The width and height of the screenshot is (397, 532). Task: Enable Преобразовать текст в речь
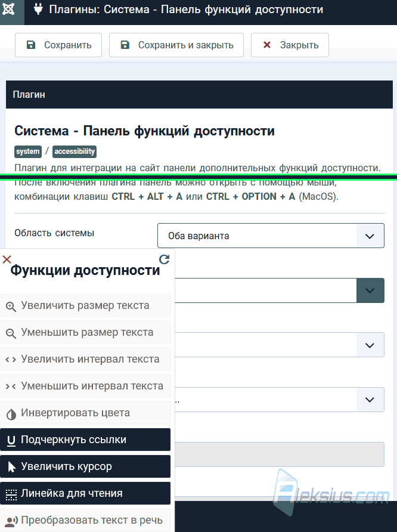(x=85, y=520)
